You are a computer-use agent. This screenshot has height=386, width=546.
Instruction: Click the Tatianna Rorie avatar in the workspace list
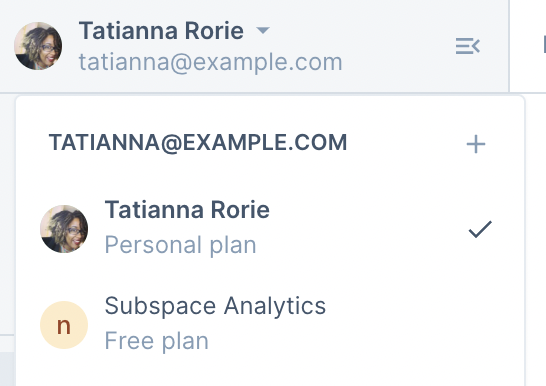pyautogui.click(x=64, y=229)
